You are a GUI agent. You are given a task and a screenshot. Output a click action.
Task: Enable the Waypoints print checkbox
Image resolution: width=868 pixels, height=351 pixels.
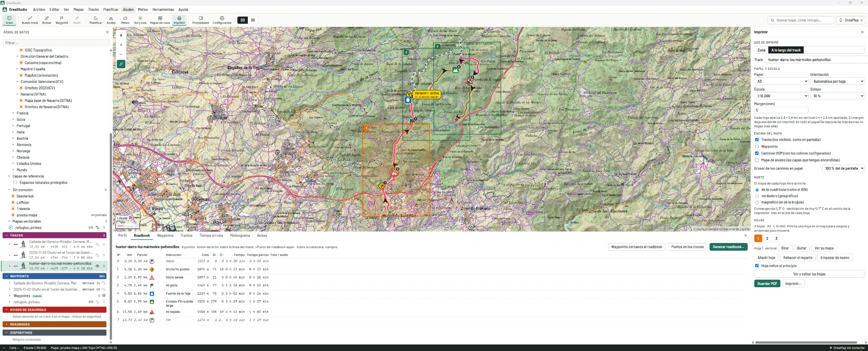[x=757, y=147]
